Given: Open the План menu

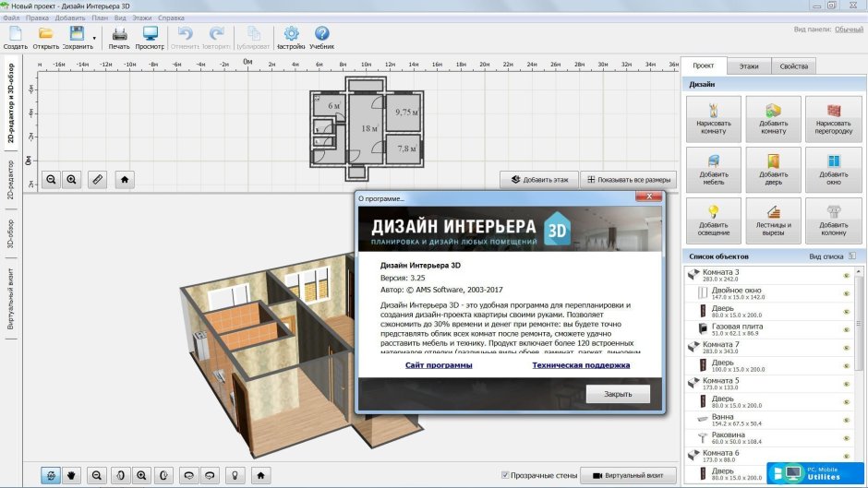Looking at the screenshot, I should point(100,18).
